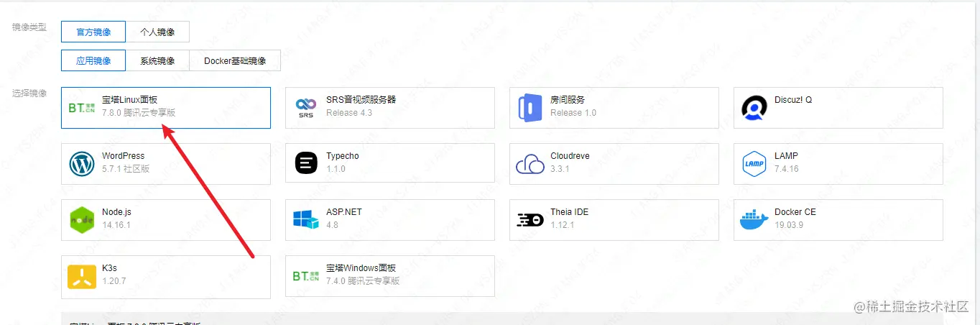
Task: Click version text 5.7.1 社区版
Action: point(126,169)
